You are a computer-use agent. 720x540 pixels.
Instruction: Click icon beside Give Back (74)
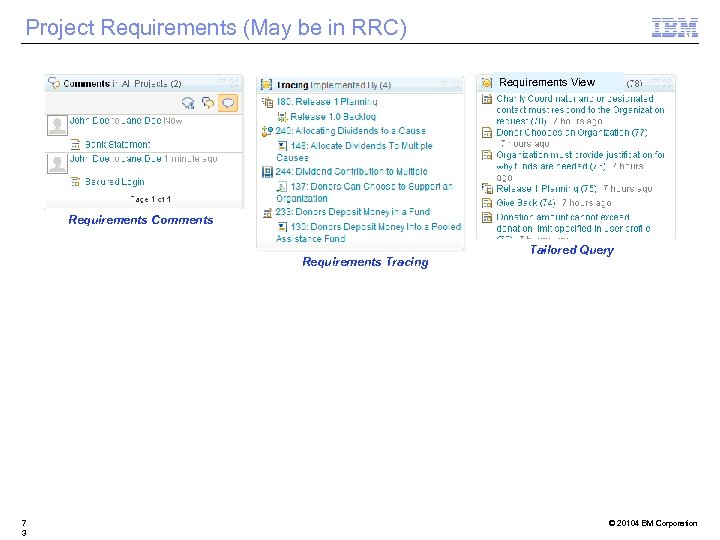coord(487,203)
